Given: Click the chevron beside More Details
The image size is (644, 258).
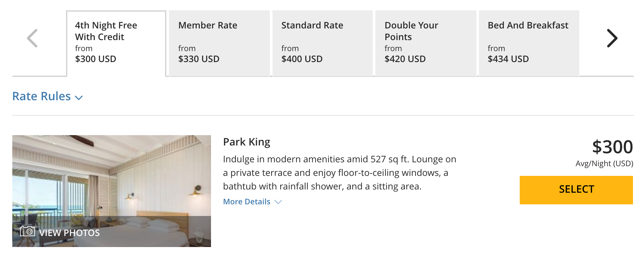Looking at the screenshot, I should tap(278, 202).
